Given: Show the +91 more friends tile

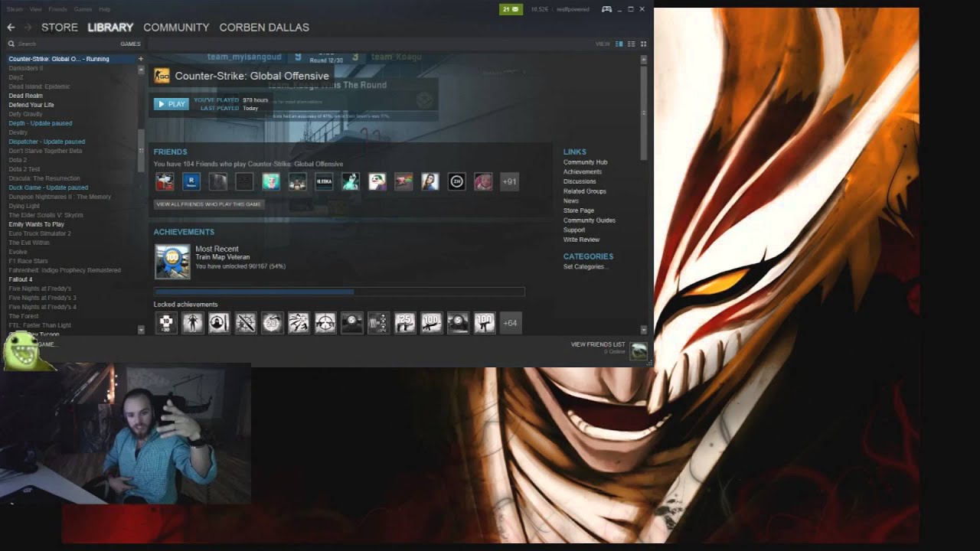Looking at the screenshot, I should pos(509,181).
